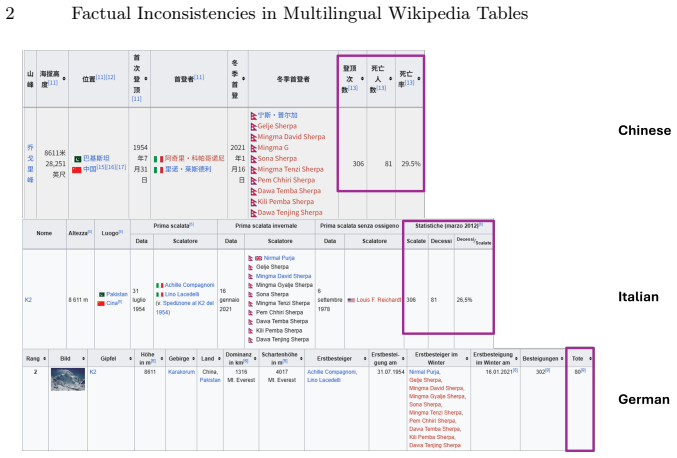Open Louis F. Reichardt link
Viewport: 677px width, 458px height.
378,300
